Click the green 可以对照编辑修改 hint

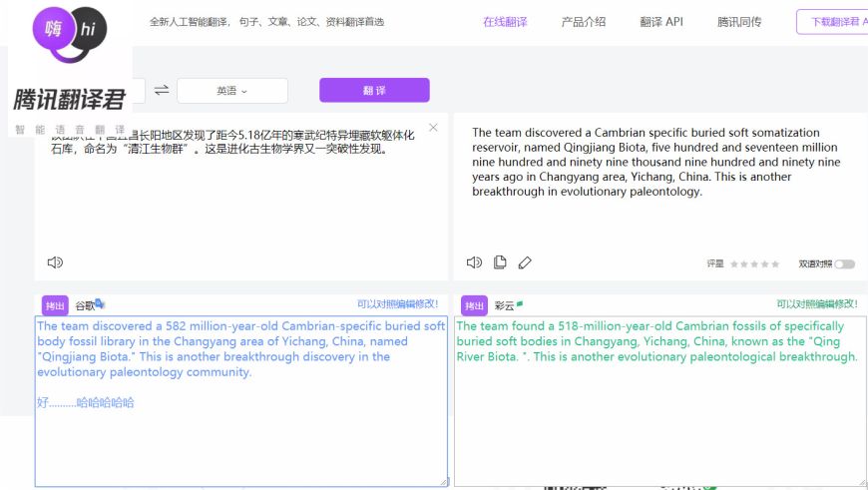click(817, 304)
